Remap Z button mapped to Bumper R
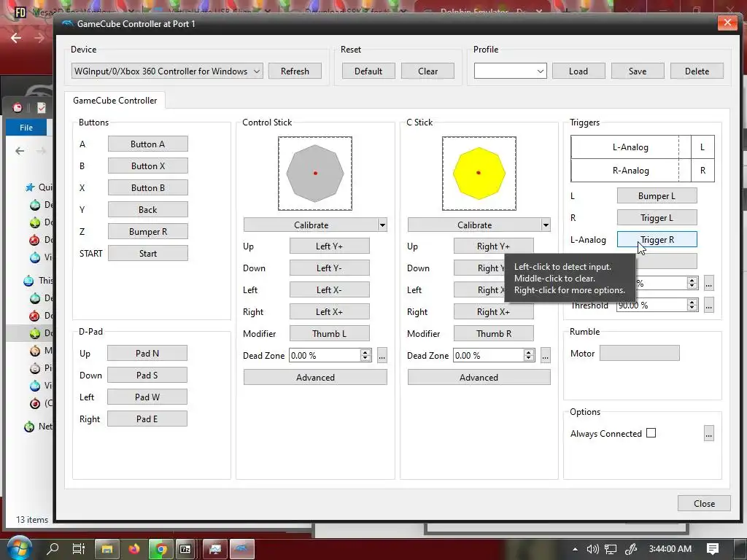This screenshot has height=560, width=747. [x=147, y=231]
